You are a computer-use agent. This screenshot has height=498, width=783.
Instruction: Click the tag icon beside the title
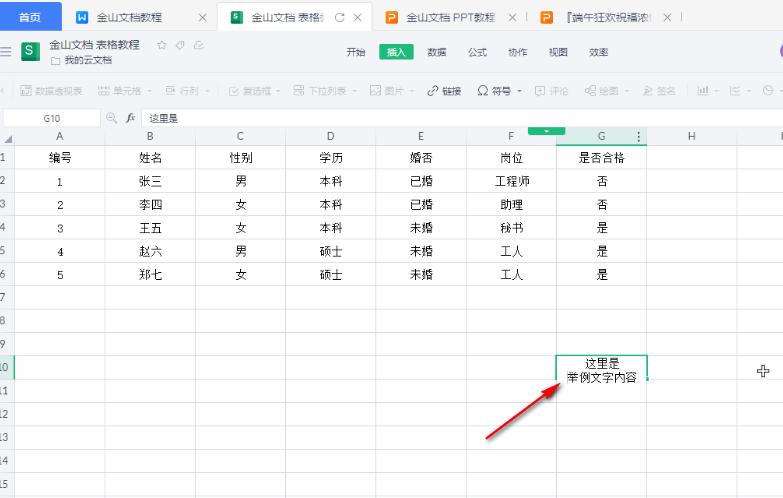click(180, 45)
